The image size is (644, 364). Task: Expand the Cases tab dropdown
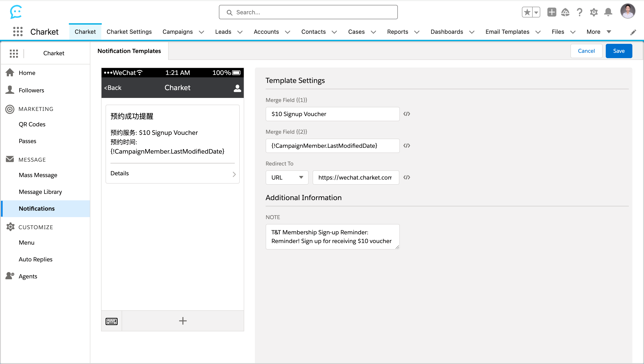[373, 32]
